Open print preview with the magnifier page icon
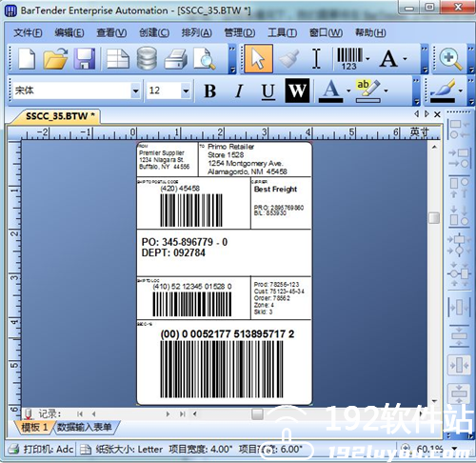 tap(205, 58)
